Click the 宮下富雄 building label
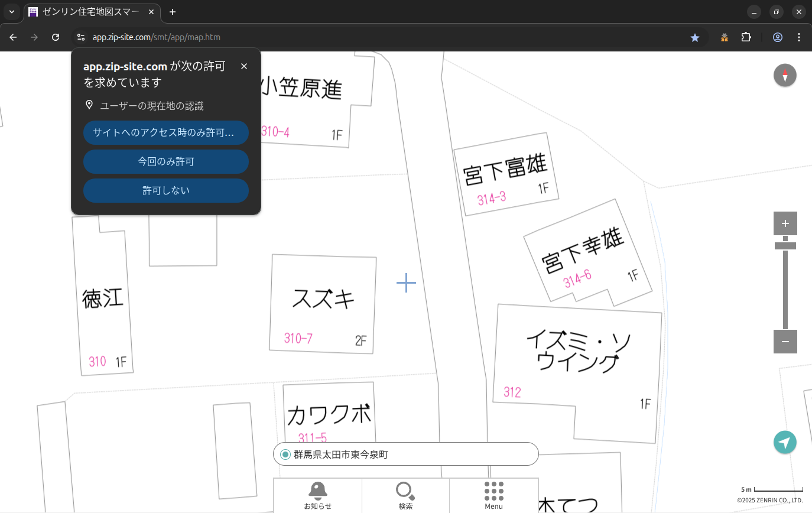This screenshot has width=812, height=513. click(506, 168)
